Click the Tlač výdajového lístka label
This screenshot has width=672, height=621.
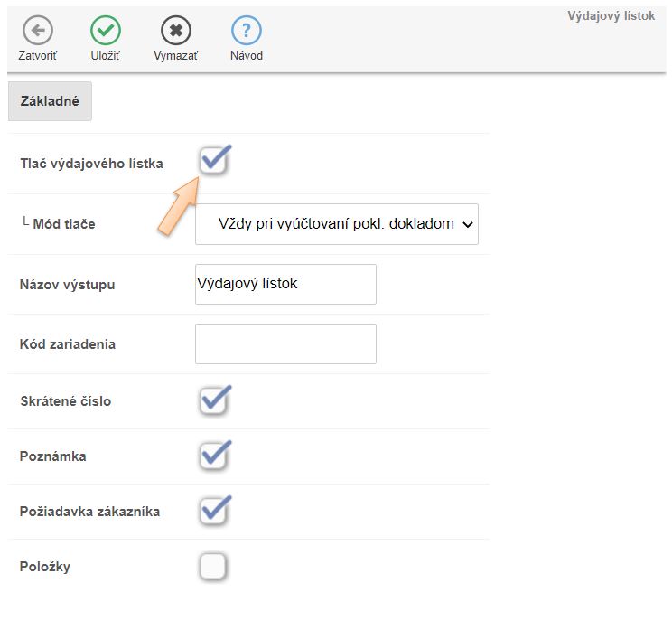point(91,164)
